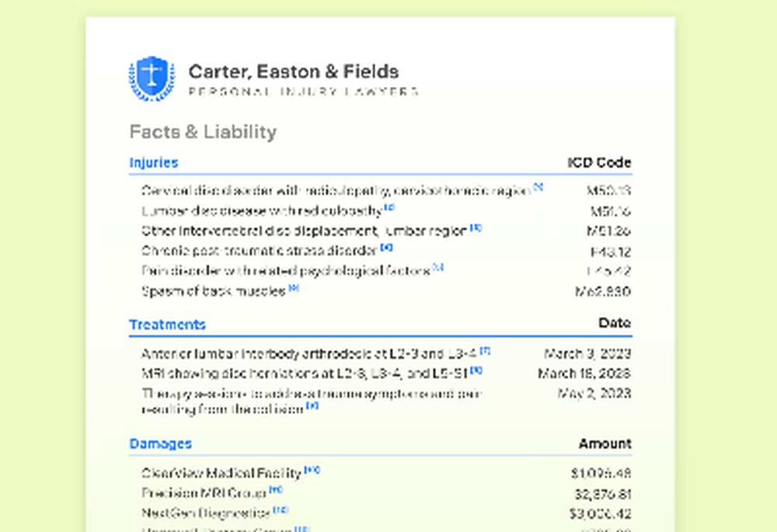
Task: Click the ICD Code column header
Action: coord(599,162)
